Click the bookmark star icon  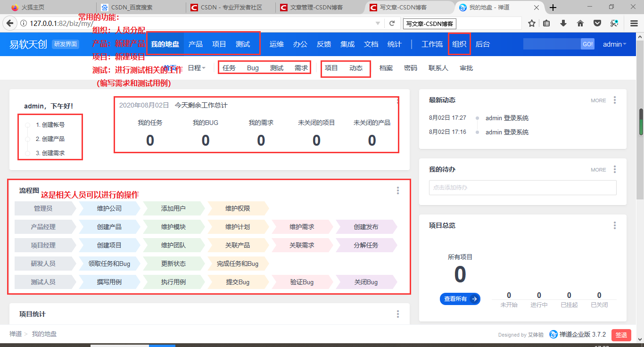531,23
